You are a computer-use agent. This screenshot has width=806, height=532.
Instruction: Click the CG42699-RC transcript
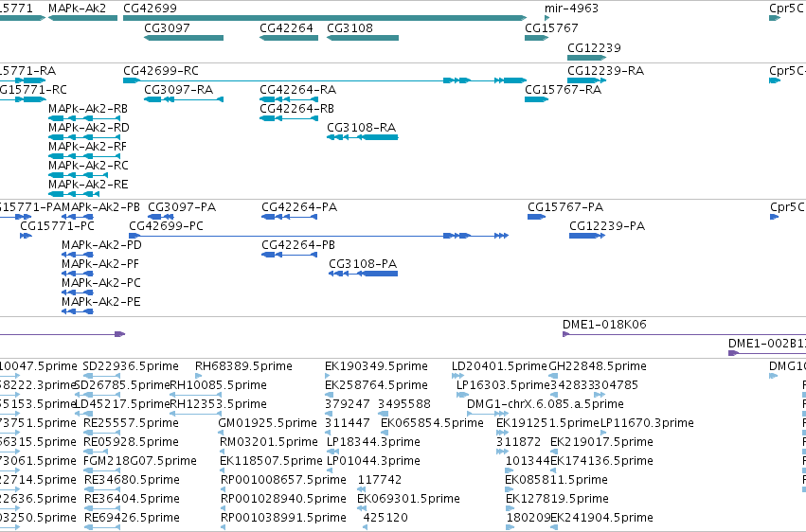(325, 80)
